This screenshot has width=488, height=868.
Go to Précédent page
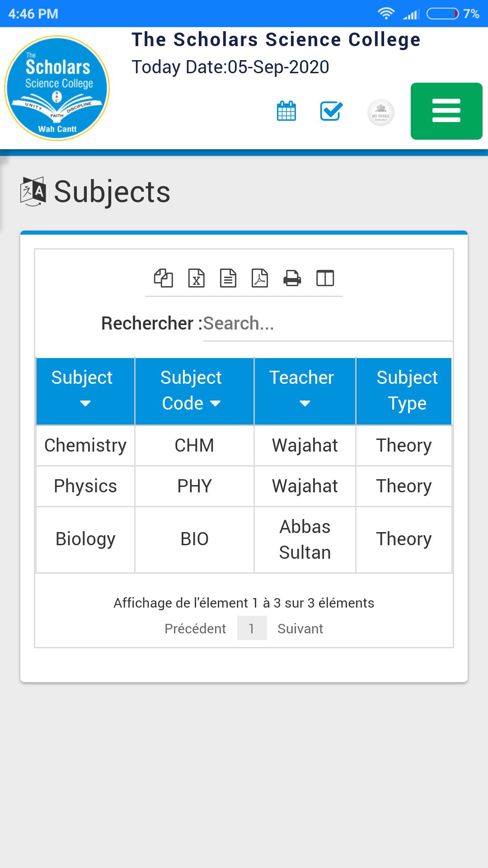(x=195, y=628)
